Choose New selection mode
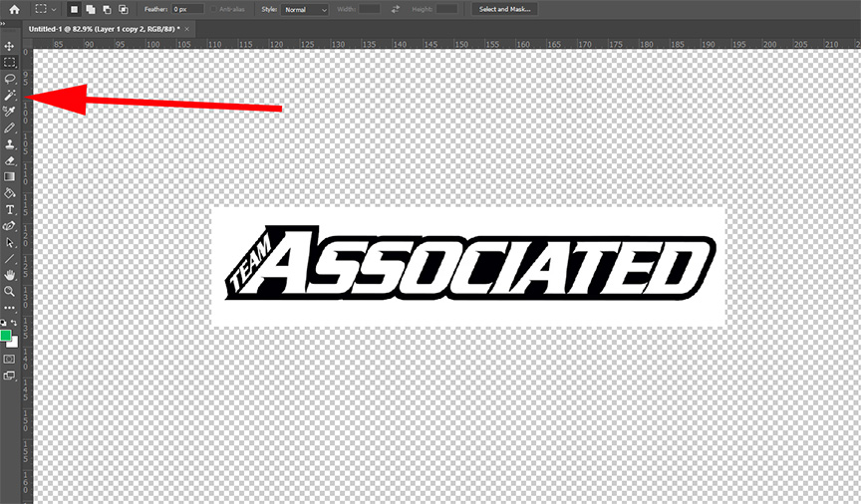 (74, 9)
